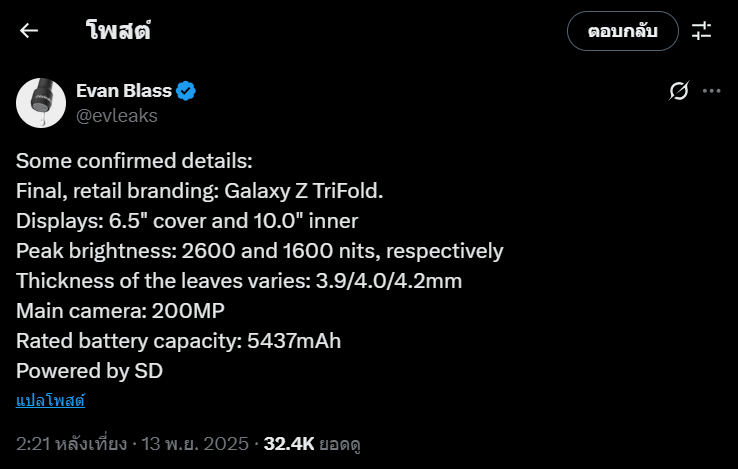Screen dimensions: 738x469
Task: Click the โพสต์ page heading
Action: click(118, 30)
